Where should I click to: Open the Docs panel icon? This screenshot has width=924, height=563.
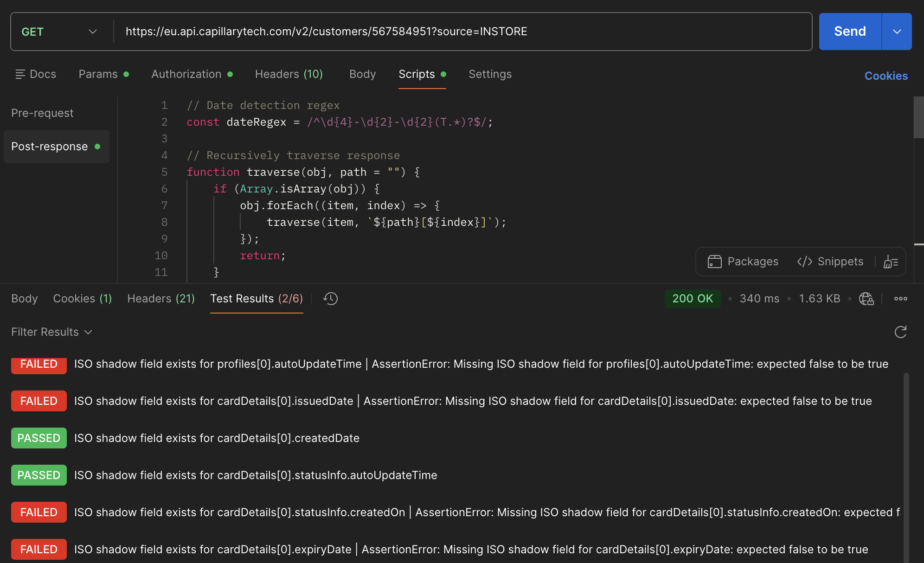point(20,74)
